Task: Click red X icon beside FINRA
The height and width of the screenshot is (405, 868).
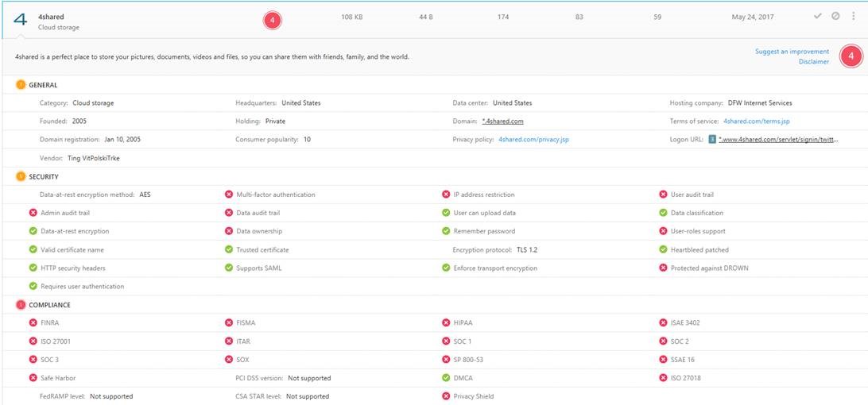Action: tap(33, 323)
